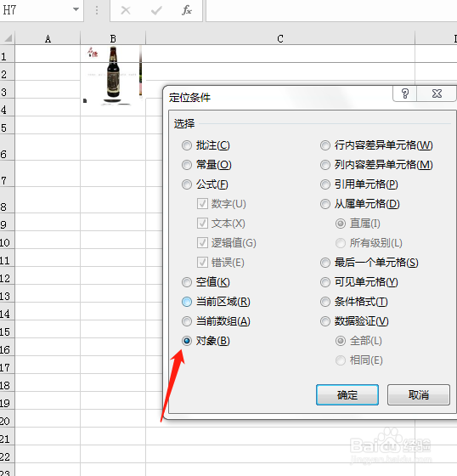
Task: Click column A header
Action: (48, 38)
